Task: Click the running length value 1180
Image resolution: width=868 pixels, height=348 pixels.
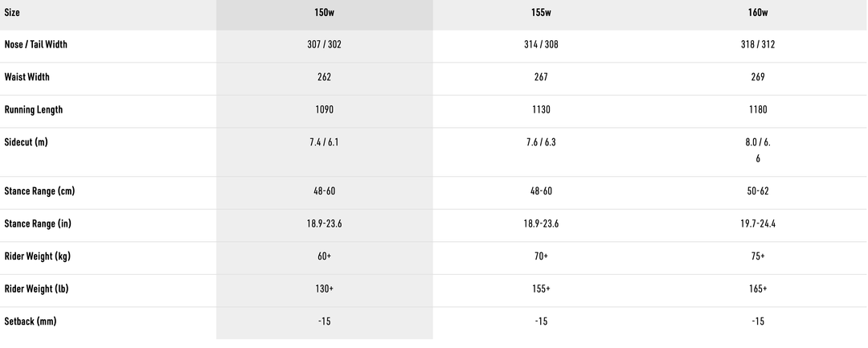Action: point(758,109)
